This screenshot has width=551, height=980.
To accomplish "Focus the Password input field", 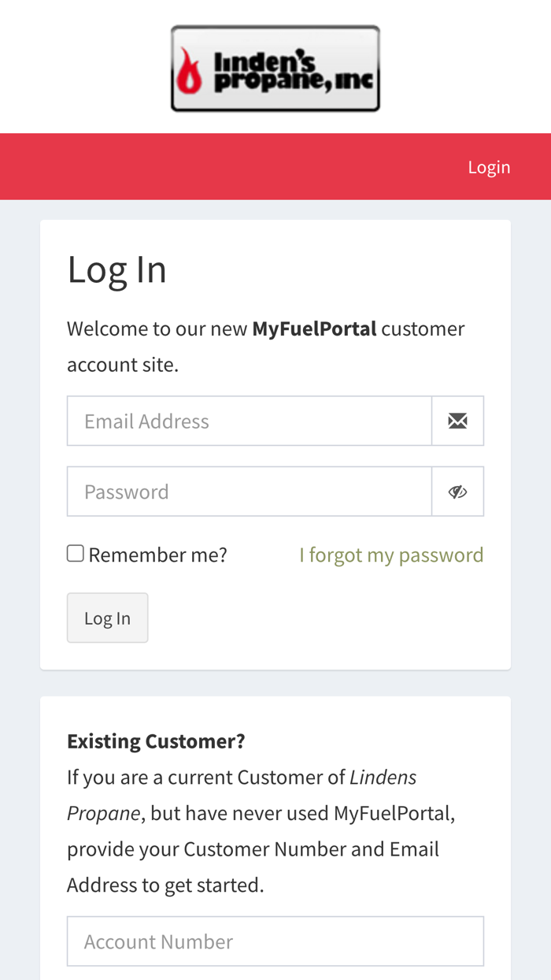I will pyautogui.click(x=250, y=492).
